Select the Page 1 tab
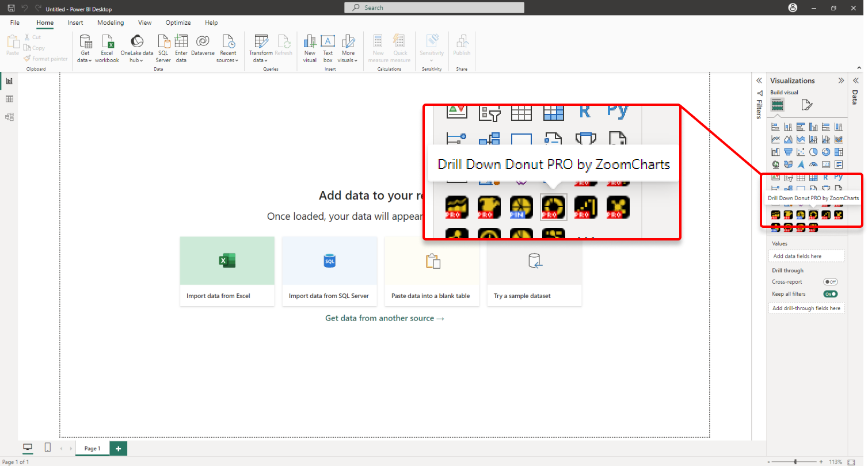Viewport: 868px width, 466px height. click(x=92, y=448)
